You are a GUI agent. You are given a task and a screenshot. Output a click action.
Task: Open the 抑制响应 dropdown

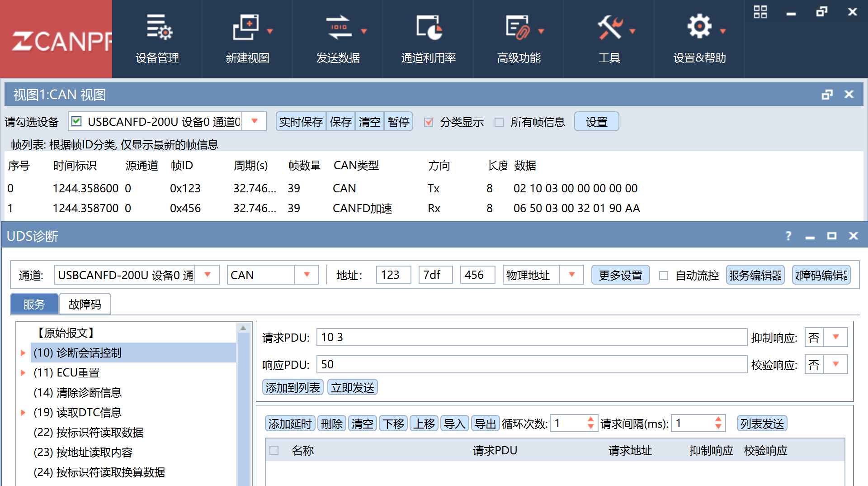click(836, 337)
